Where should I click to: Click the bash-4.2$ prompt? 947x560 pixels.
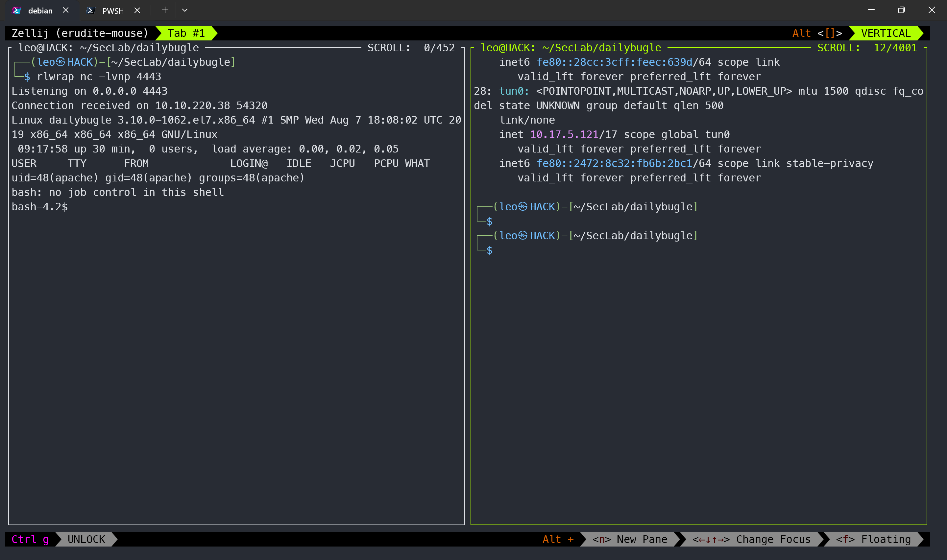point(40,207)
